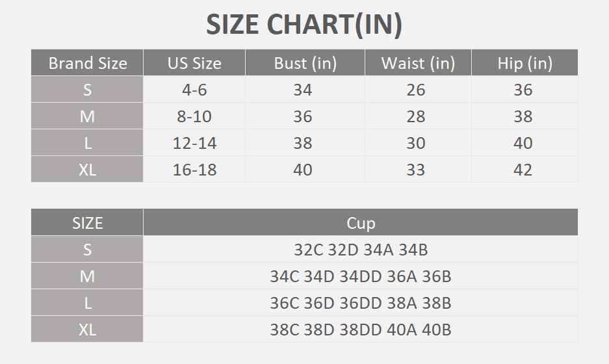The image size is (609, 364).
Task: Select the 34C 34D 34DD 36A 36B row
Action: (x=361, y=276)
